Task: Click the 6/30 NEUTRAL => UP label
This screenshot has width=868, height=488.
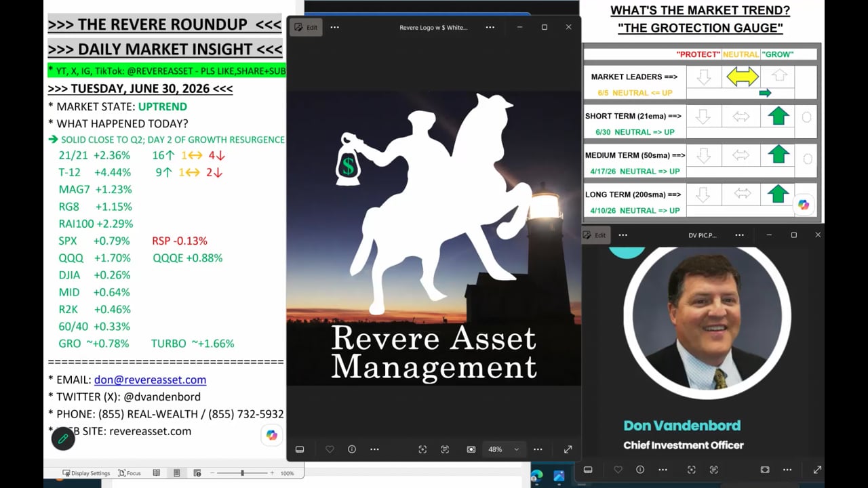Action: tap(635, 132)
